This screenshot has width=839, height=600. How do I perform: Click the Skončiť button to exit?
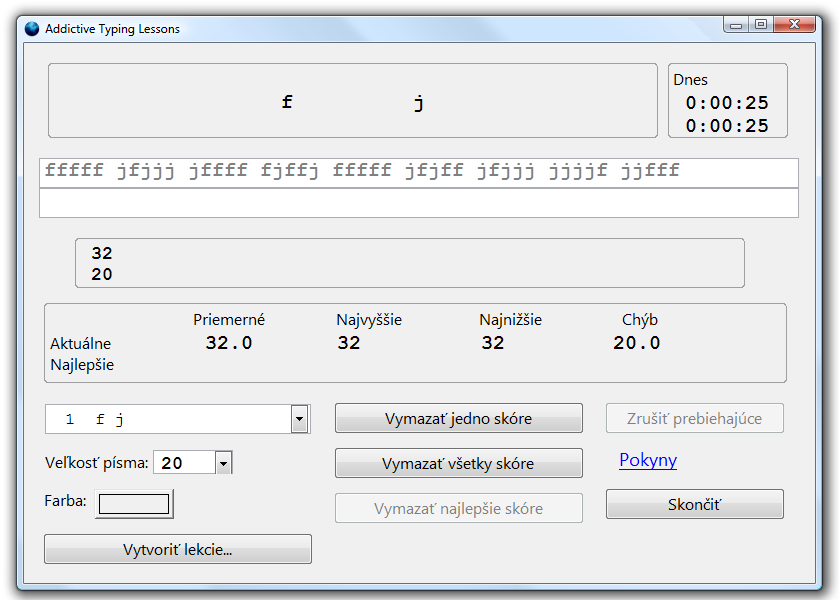695,504
